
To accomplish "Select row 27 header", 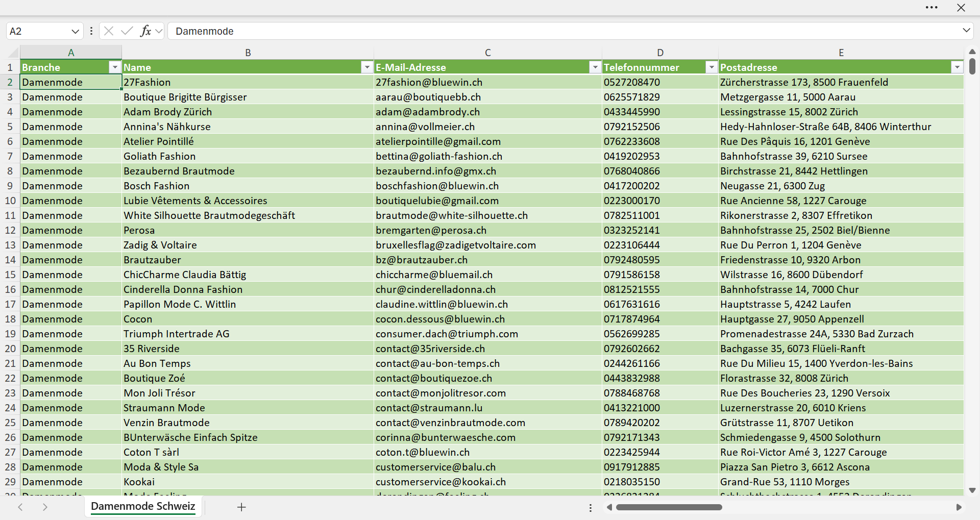I will point(10,452).
